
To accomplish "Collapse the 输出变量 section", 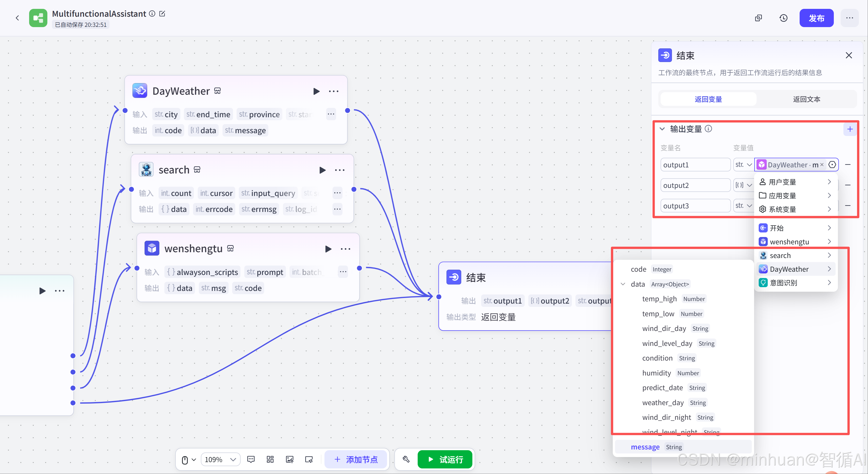I will pos(662,129).
